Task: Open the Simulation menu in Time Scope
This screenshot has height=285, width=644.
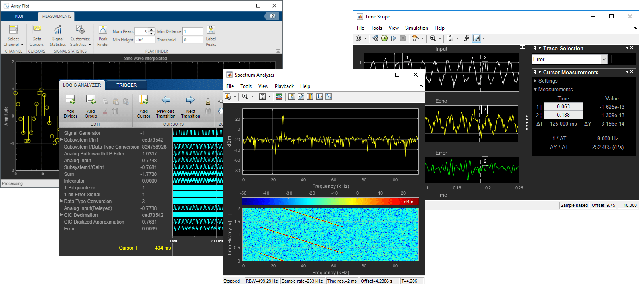Action: (x=416, y=28)
